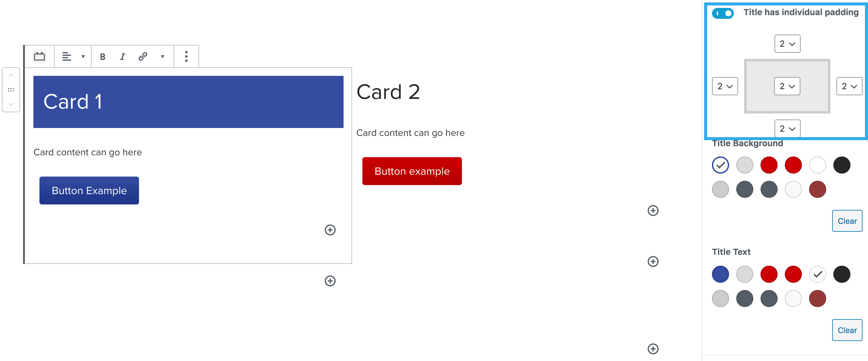This screenshot has width=868, height=361.
Task: Toggle bold formatting in block toolbar
Action: click(x=103, y=56)
